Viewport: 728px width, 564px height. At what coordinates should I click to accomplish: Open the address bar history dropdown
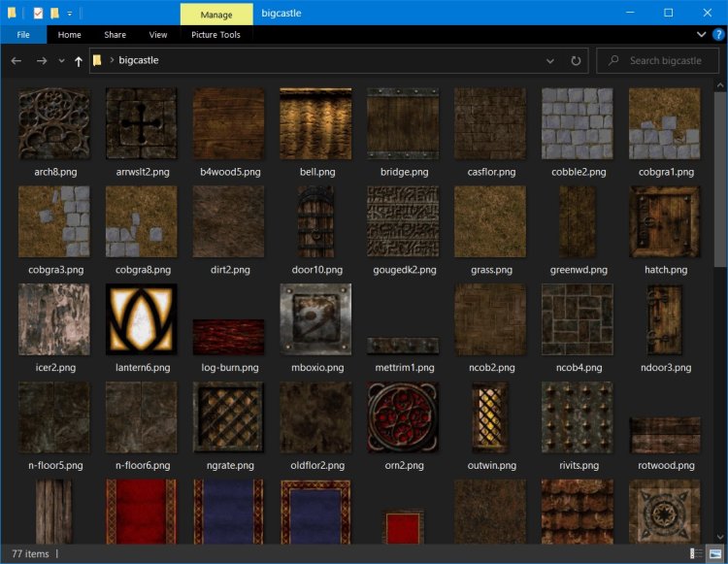(x=550, y=60)
